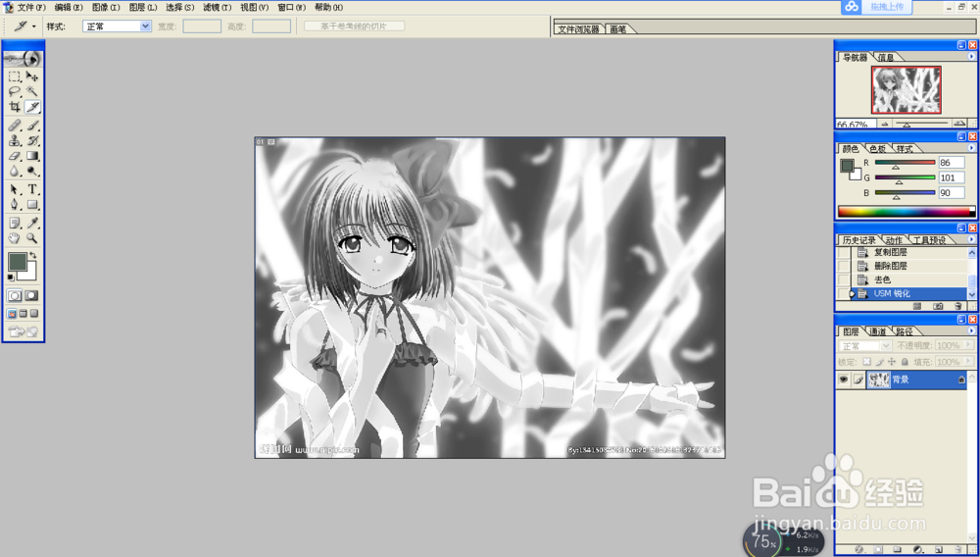Create new document from current state
This screenshot has width=980, height=557.
(x=917, y=306)
